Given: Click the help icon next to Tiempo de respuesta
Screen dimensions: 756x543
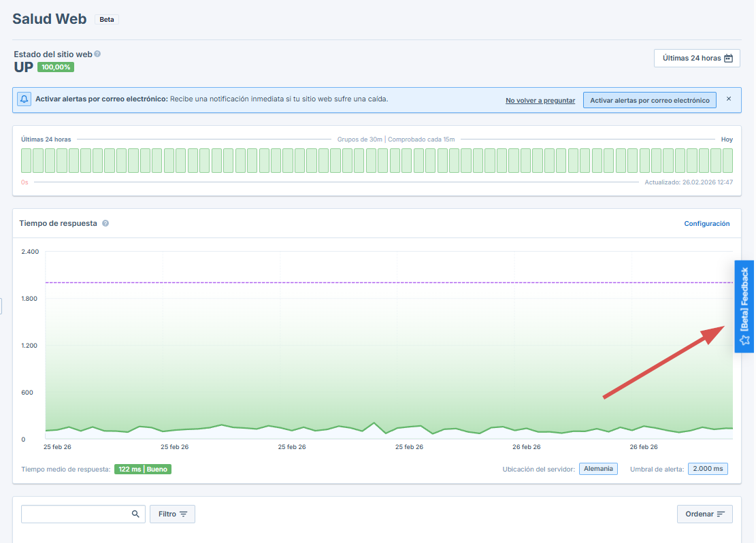Looking at the screenshot, I should click(105, 223).
